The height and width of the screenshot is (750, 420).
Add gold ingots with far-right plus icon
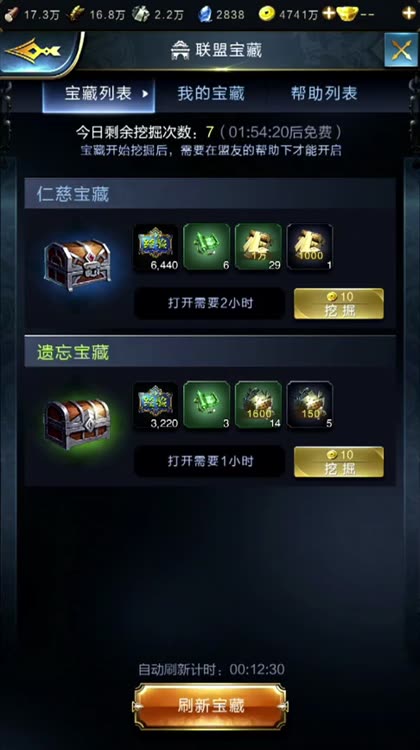(409, 13)
